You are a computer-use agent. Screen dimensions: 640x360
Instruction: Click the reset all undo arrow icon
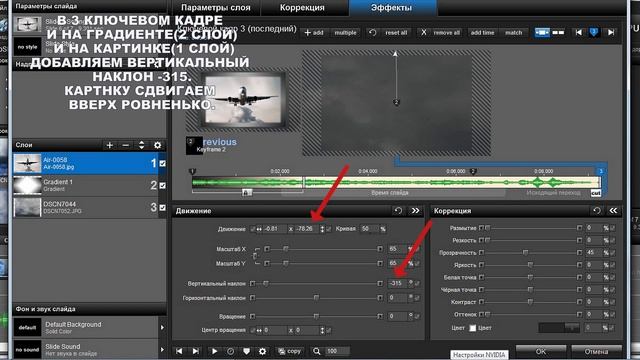[372, 32]
